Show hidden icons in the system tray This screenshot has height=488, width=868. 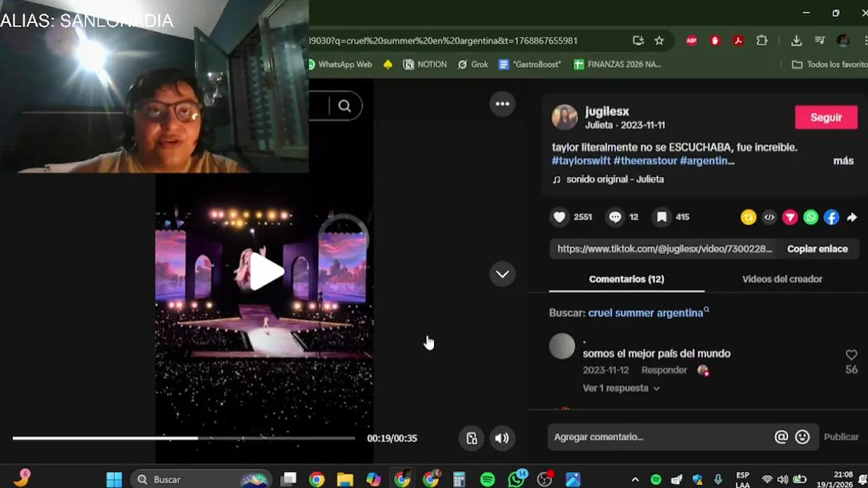pos(635,479)
